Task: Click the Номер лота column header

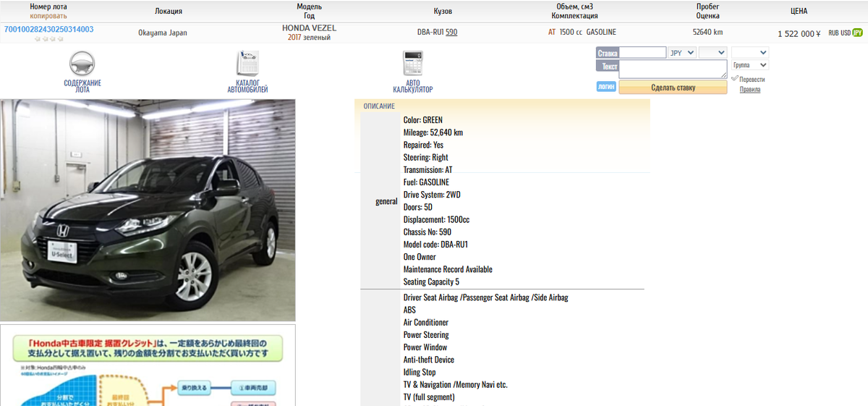Action: [48, 7]
